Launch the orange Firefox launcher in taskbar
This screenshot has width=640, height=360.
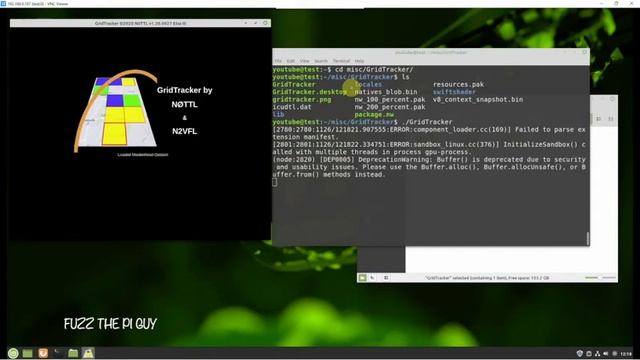43,353
